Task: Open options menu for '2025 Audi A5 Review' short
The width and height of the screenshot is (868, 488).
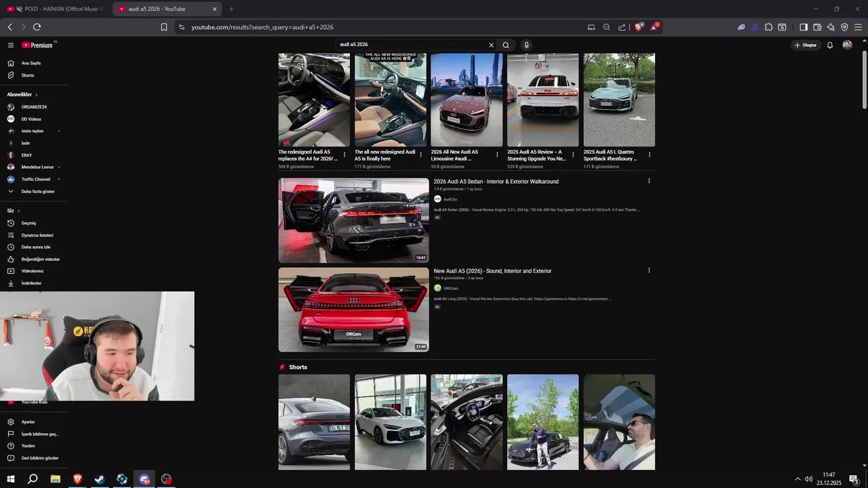Action: coord(574,155)
